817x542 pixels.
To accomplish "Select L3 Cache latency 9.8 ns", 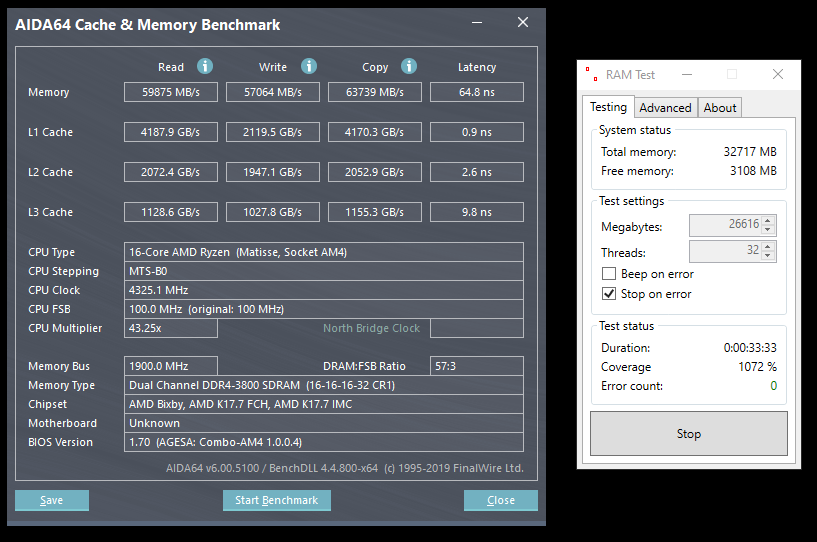I will pos(477,212).
